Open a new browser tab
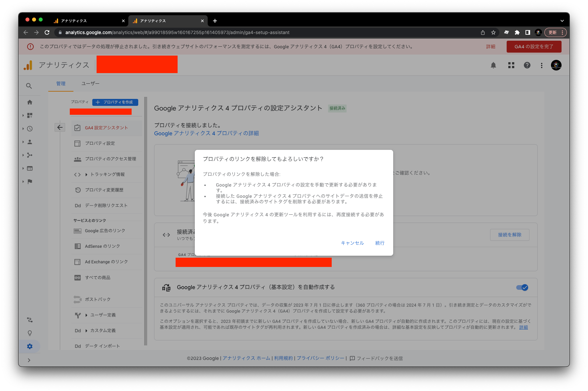 [215, 21]
